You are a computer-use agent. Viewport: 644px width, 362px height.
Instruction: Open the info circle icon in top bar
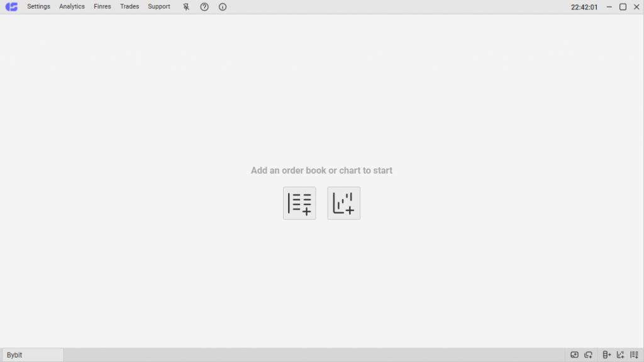223,7
